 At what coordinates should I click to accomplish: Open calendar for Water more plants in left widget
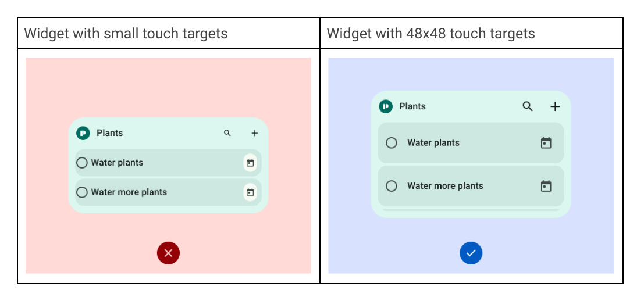click(250, 192)
